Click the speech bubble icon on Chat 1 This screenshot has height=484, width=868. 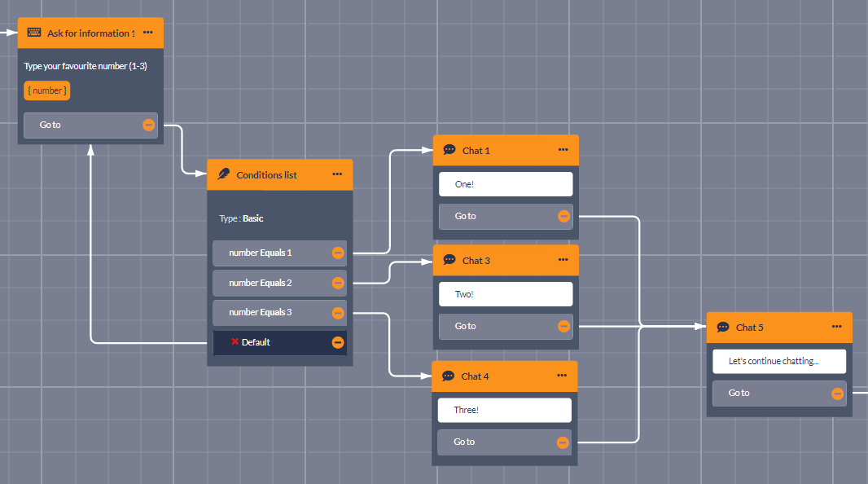pos(449,150)
